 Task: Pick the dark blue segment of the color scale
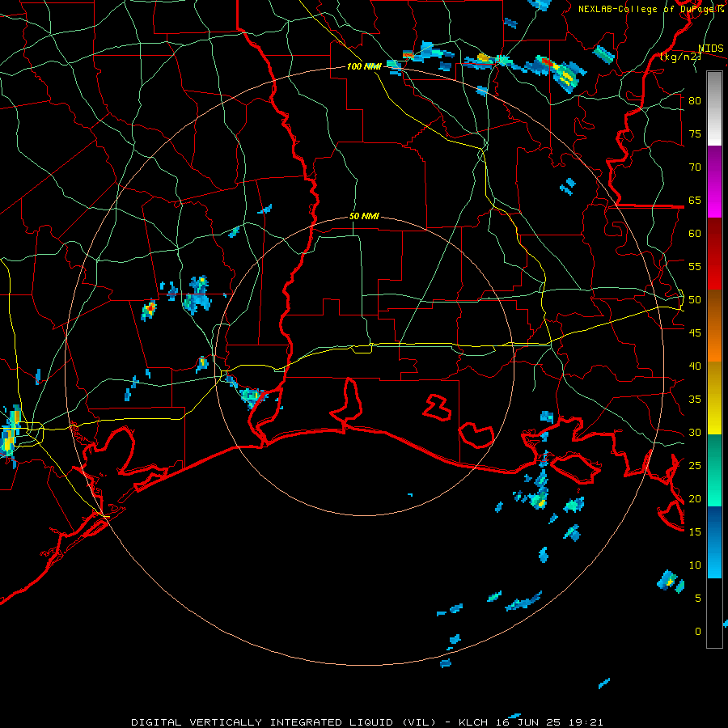714,542
